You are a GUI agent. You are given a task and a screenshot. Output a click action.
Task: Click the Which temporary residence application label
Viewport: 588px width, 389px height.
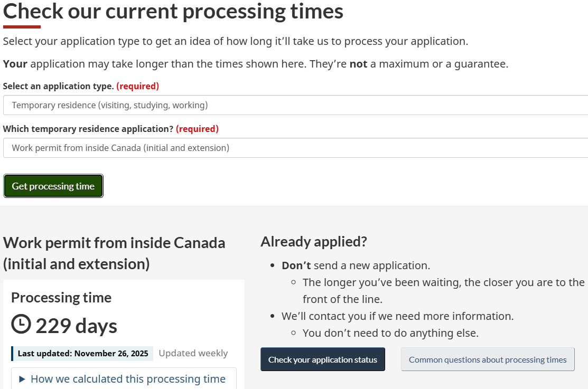coord(88,129)
